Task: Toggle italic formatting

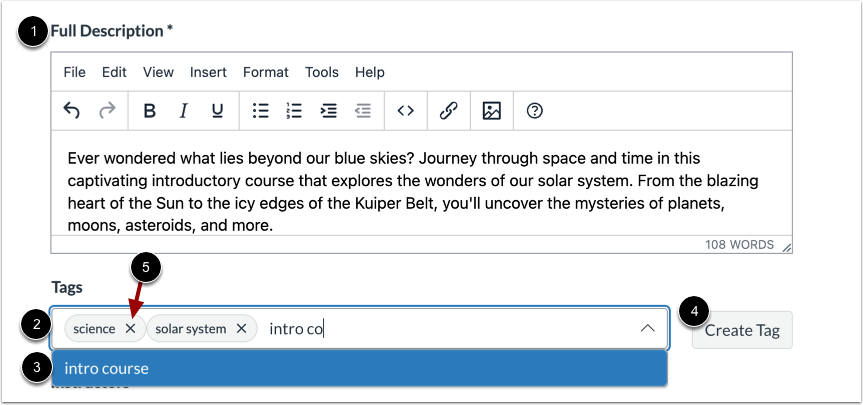Action: (x=183, y=111)
